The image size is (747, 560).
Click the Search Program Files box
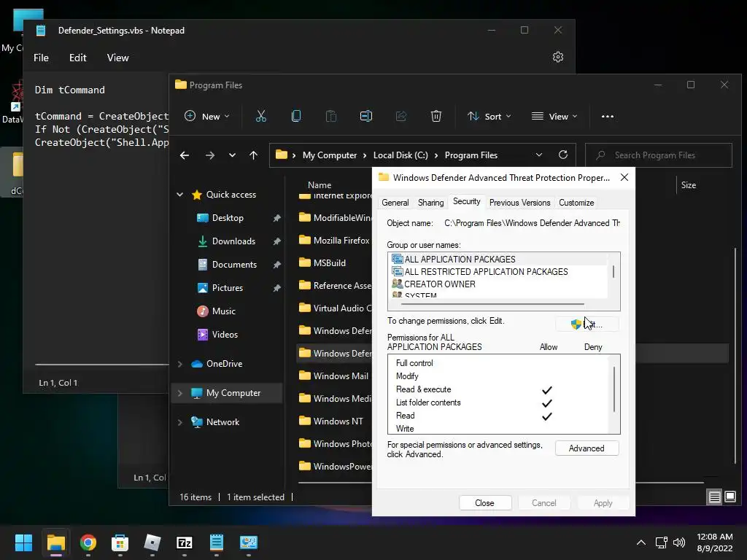pyautogui.click(x=659, y=155)
